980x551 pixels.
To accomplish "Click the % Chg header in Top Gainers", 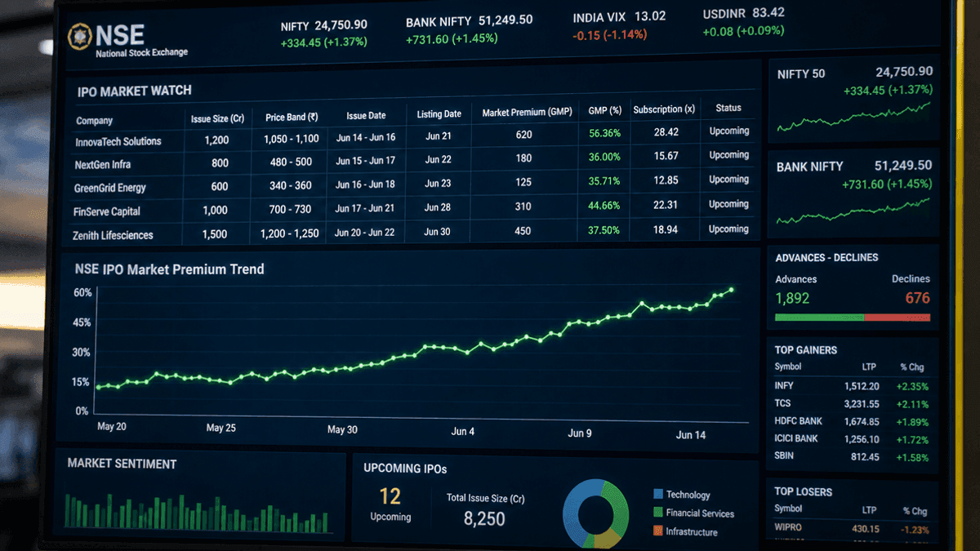I will 914,367.
